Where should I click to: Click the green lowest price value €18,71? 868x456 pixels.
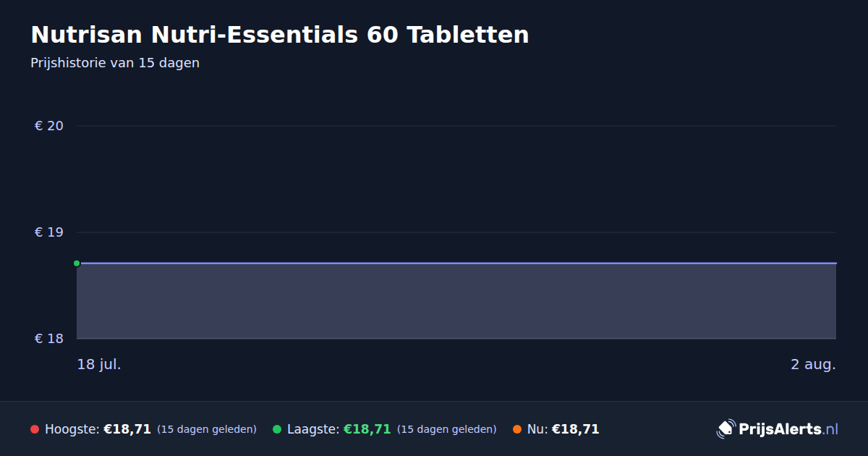(367, 429)
